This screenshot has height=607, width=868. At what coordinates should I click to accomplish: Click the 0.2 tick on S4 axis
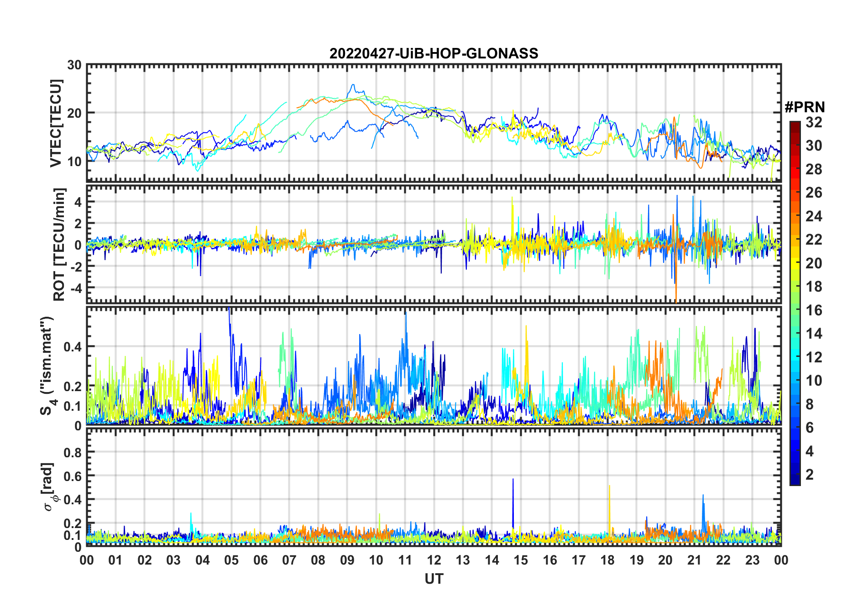pyautogui.click(x=73, y=386)
